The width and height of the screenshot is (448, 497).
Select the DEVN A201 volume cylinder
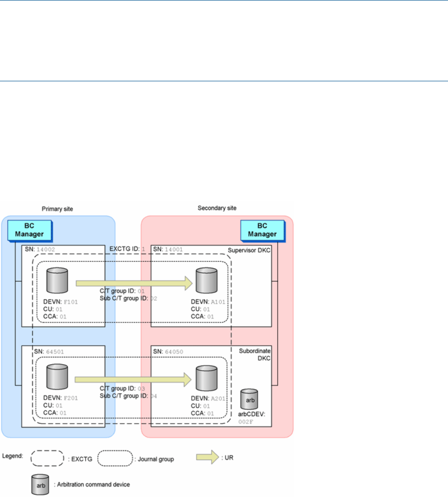pyautogui.click(x=207, y=378)
